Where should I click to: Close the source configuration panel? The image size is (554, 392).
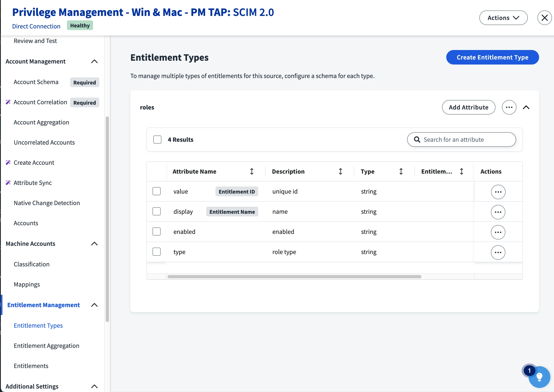tap(544, 18)
